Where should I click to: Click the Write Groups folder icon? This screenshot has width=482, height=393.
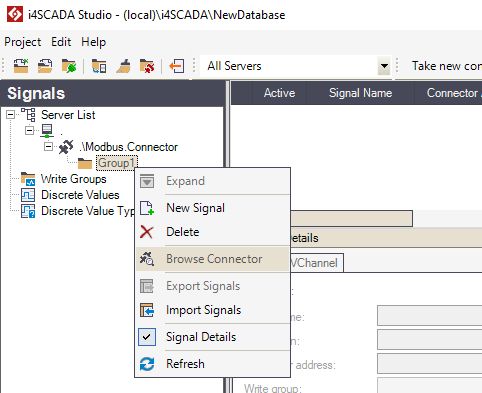(28, 179)
